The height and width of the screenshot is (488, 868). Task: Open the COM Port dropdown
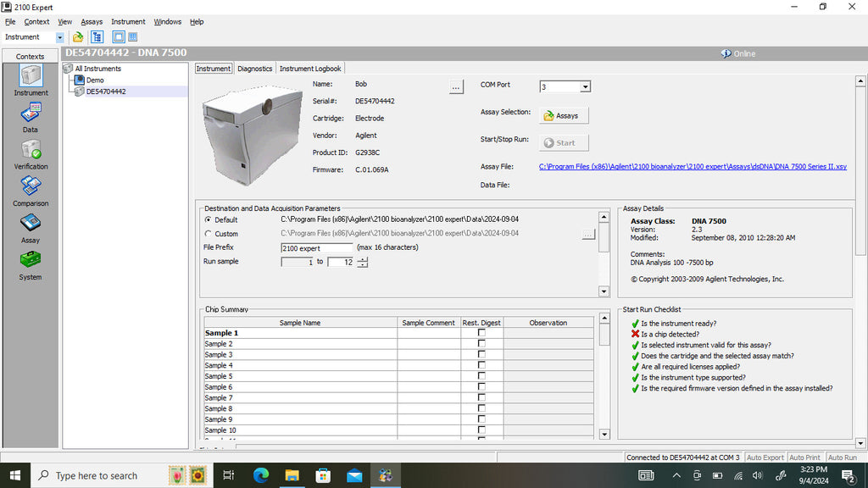[585, 87]
